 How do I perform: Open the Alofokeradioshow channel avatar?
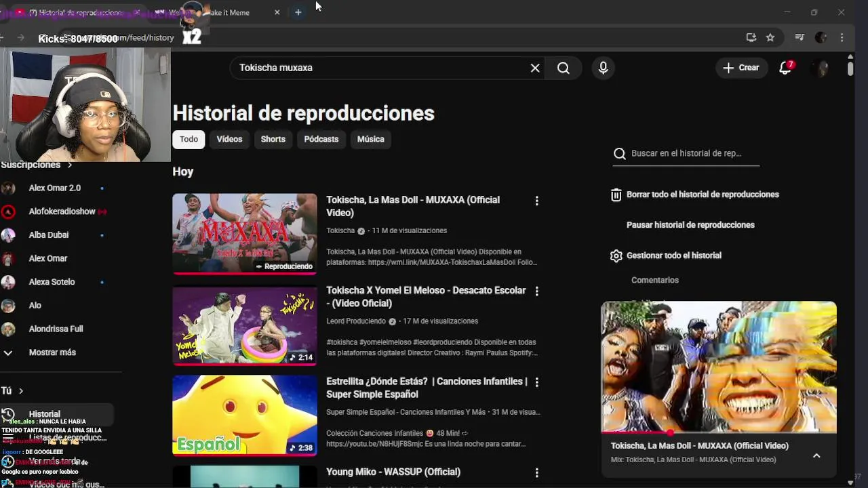8,211
